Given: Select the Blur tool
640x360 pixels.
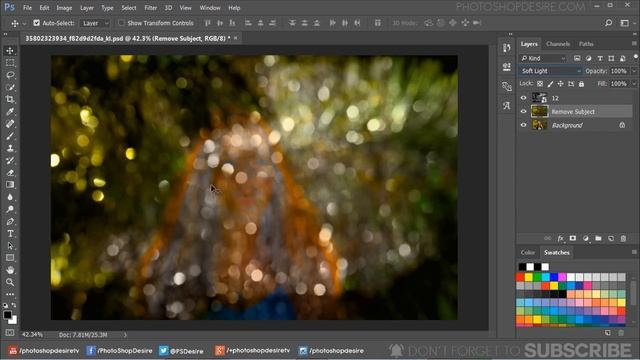Looking at the screenshot, I should point(10,197).
